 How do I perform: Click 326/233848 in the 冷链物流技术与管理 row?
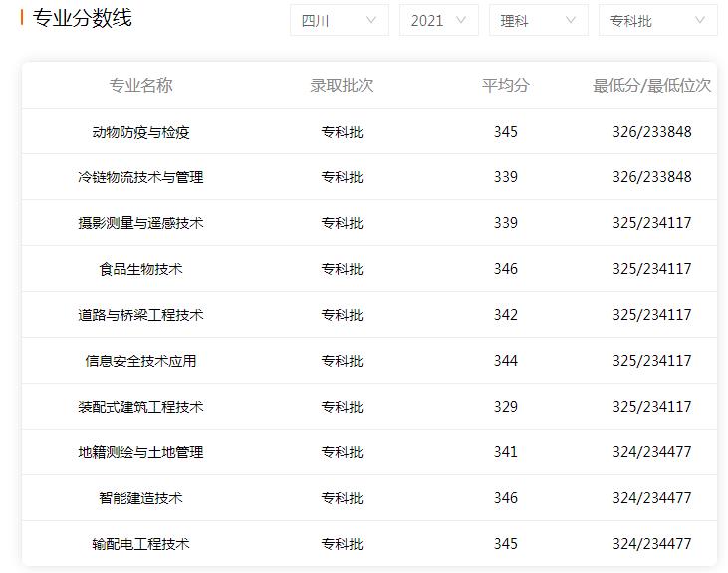[x=652, y=177]
